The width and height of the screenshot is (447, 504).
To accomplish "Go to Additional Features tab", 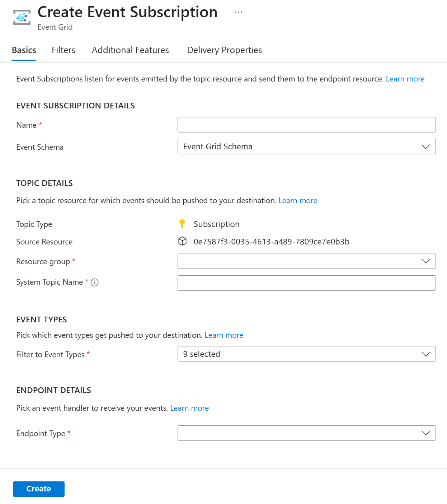I will point(130,50).
